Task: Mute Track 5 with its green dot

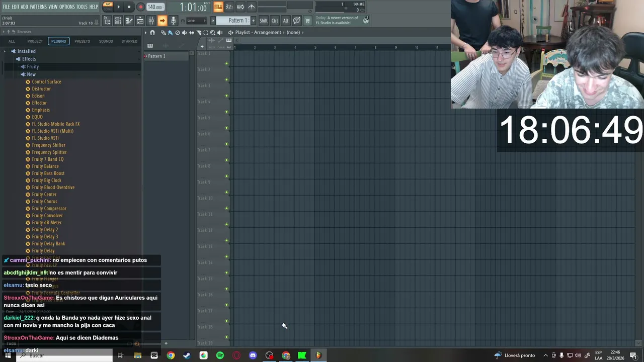Action: tap(226, 128)
